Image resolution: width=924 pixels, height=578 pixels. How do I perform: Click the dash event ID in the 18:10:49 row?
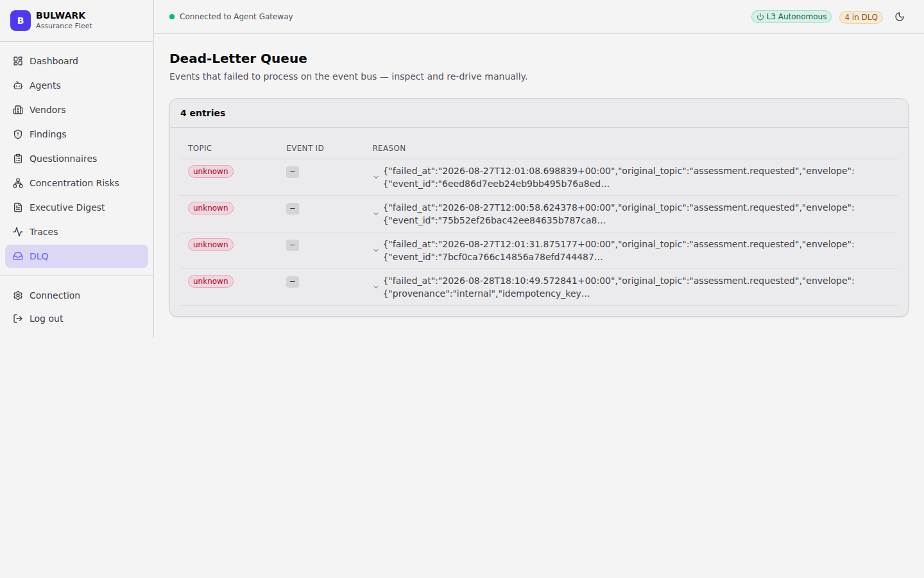293,282
